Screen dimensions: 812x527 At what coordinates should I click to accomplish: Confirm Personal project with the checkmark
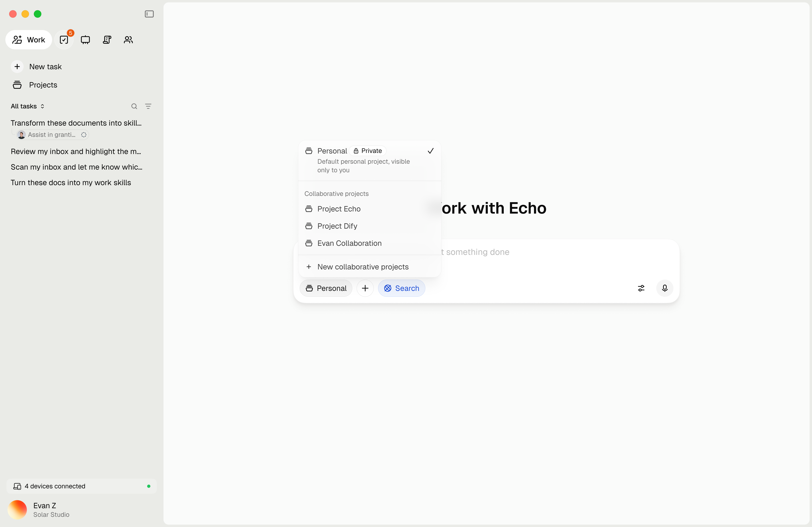[x=430, y=151]
